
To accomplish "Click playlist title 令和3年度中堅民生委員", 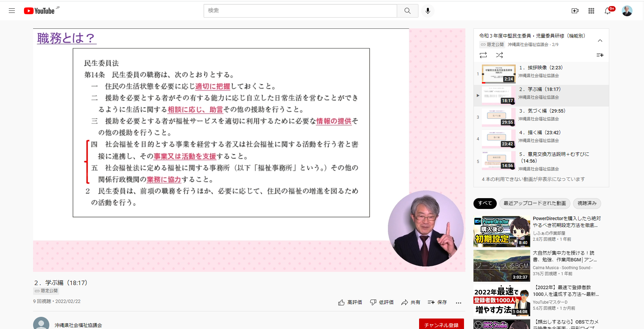I will tap(532, 36).
